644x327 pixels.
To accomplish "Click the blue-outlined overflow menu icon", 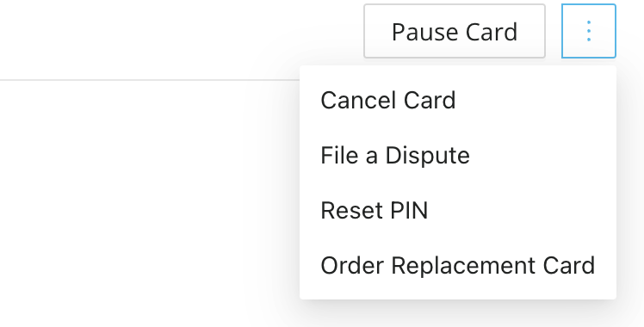I will (x=589, y=31).
